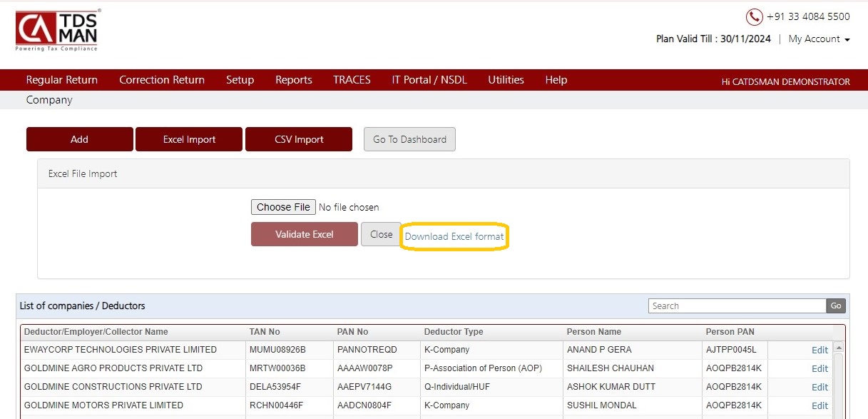The height and width of the screenshot is (419, 868).
Task: Click the table scrollbar up arrow
Action: pyautogui.click(x=839, y=348)
